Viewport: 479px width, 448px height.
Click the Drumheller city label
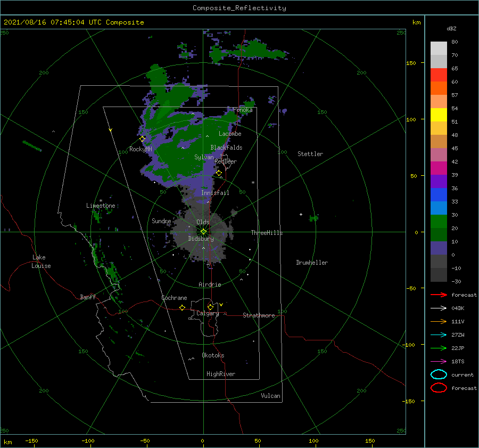312,263
